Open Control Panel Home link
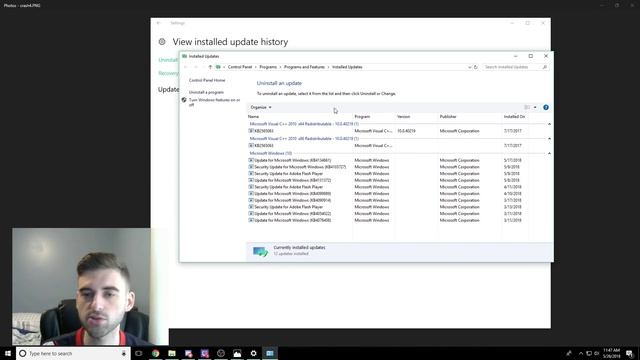 tap(207, 80)
